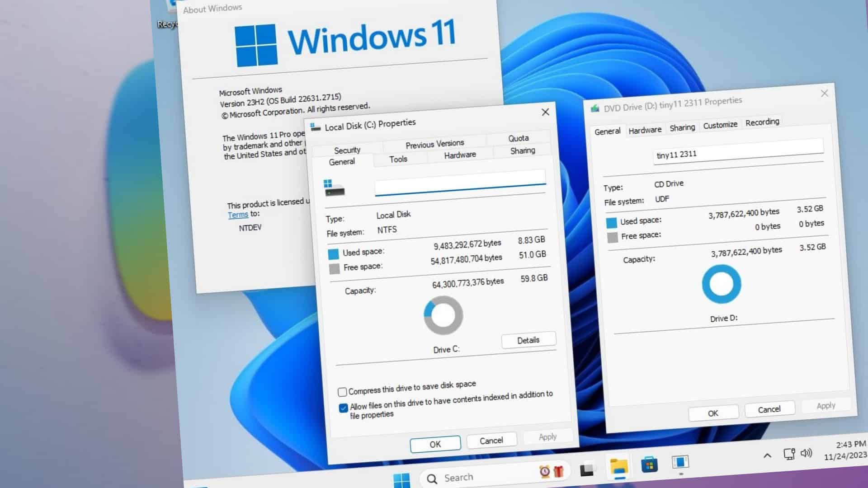868x488 pixels.
Task: Click the Details button on Drive C
Action: [x=528, y=340]
